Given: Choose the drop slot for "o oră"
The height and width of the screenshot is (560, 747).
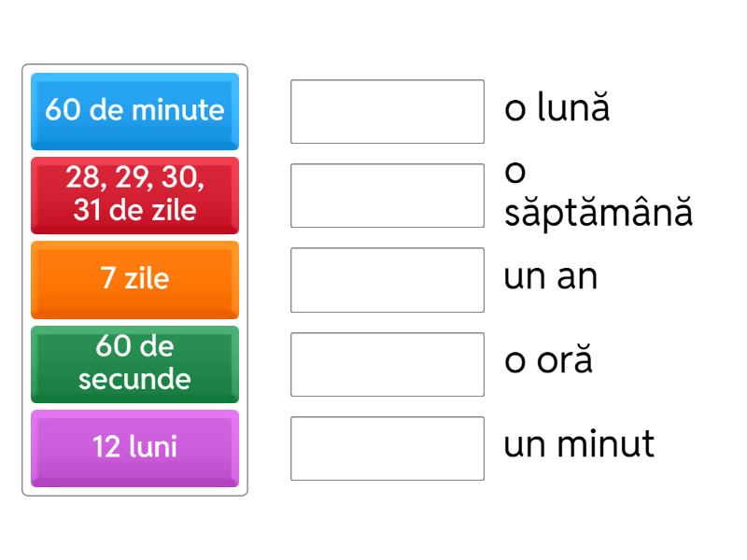Looking at the screenshot, I should [x=387, y=364].
